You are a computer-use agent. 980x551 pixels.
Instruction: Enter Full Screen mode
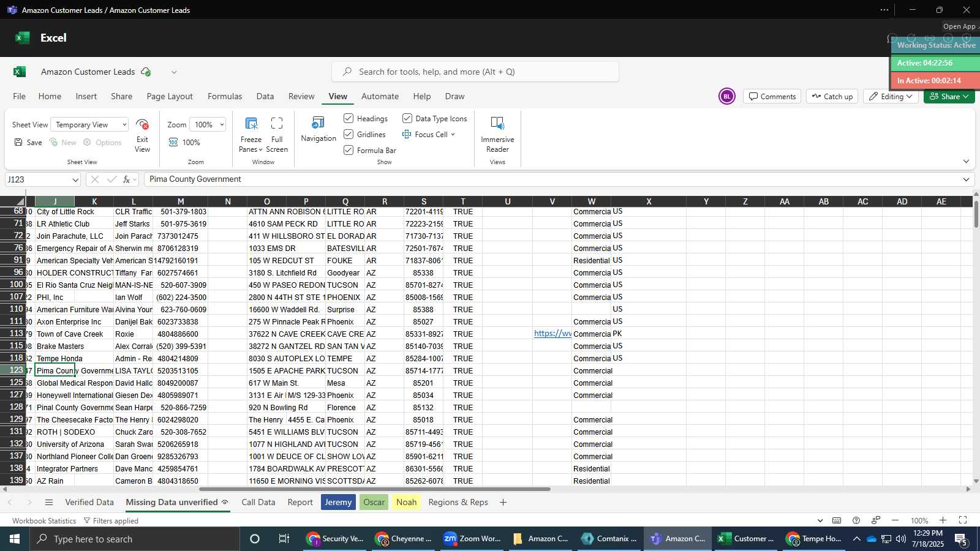[277, 134]
